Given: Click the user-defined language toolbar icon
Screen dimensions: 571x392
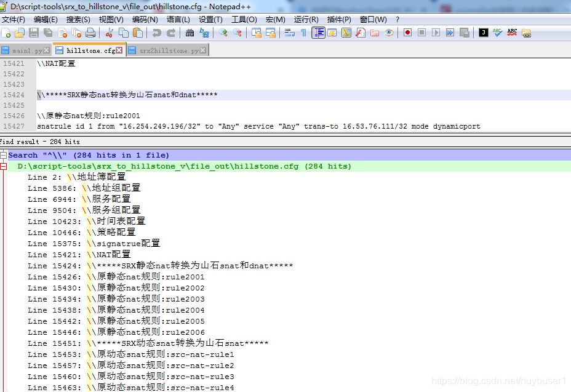Looking at the screenshot, I should (x=332, y=33).
